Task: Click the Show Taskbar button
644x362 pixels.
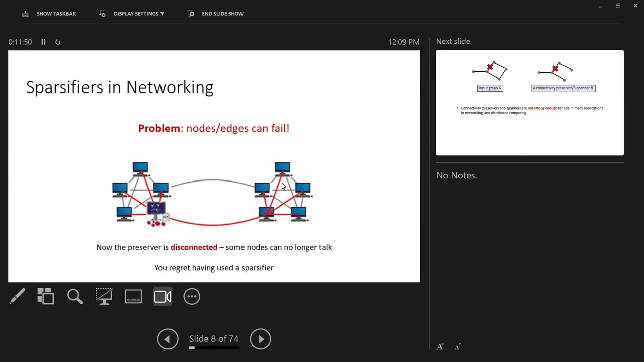Action: pos(49,14)
